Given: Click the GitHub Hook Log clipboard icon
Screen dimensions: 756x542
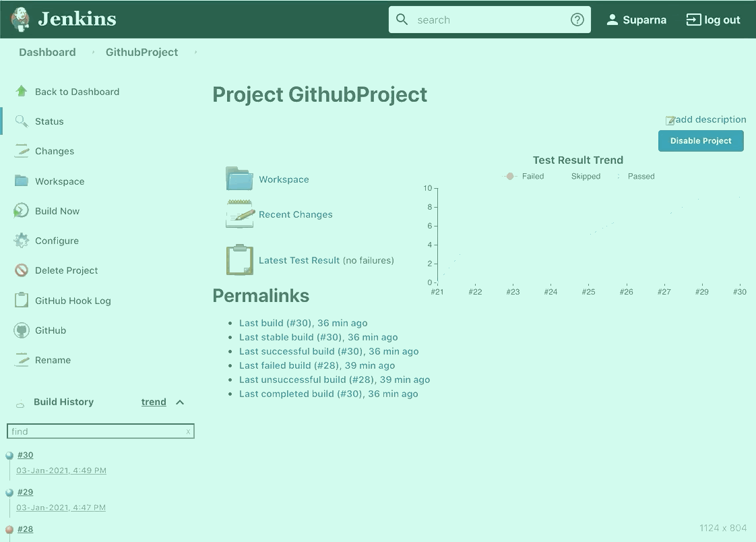Looking at the screenshot, I should 21,300.
